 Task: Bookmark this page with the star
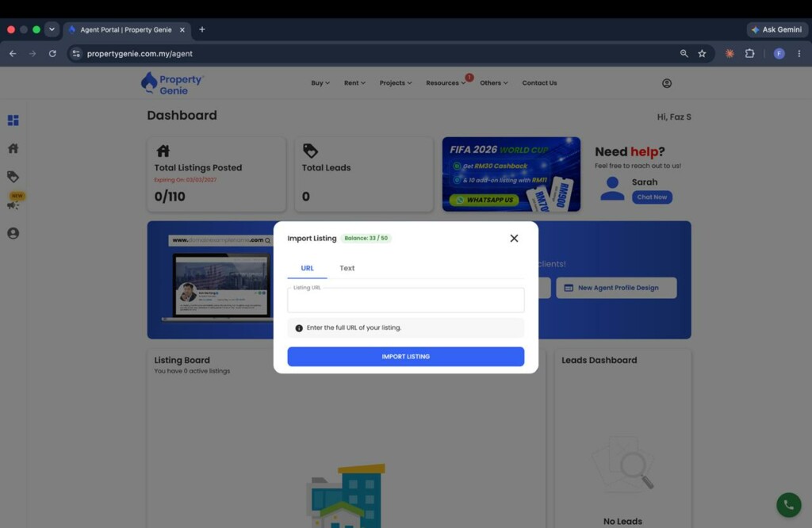tap(702, 53)
